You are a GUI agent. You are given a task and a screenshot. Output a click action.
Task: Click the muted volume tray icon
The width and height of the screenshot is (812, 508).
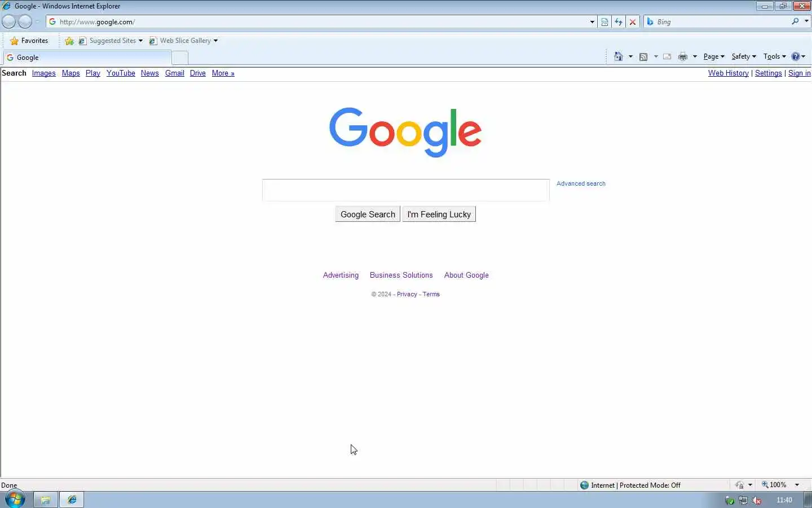757,500
